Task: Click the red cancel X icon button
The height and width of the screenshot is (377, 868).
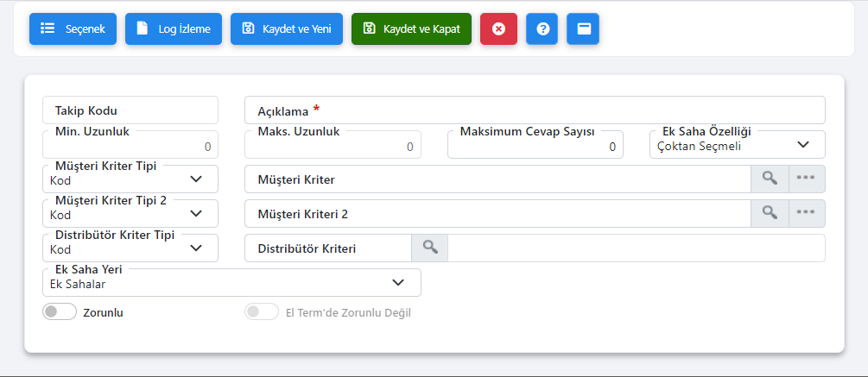Action: coord(498,28)
